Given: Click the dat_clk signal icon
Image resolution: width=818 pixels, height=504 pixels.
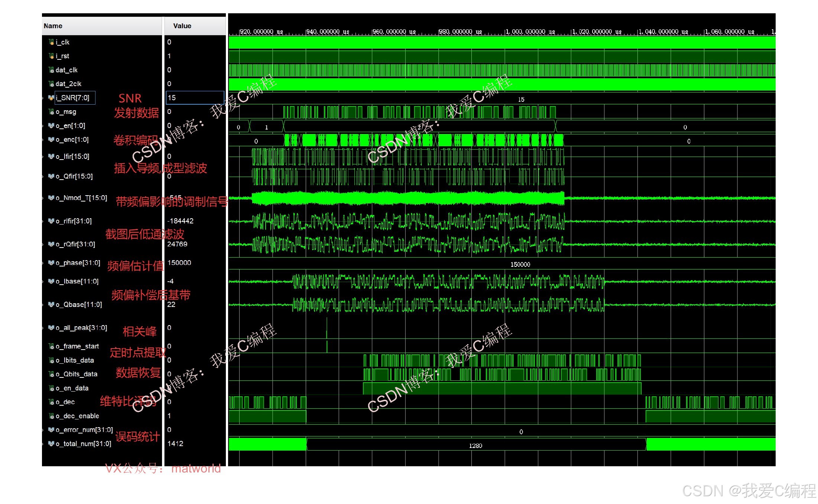Looking at the screenshot, I should click(51, 70).
